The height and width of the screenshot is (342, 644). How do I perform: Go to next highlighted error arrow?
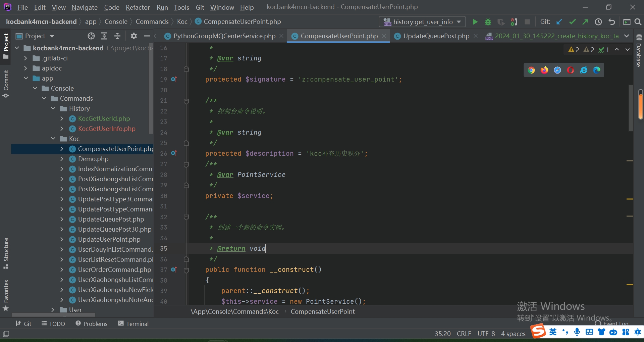click(628, 50)
